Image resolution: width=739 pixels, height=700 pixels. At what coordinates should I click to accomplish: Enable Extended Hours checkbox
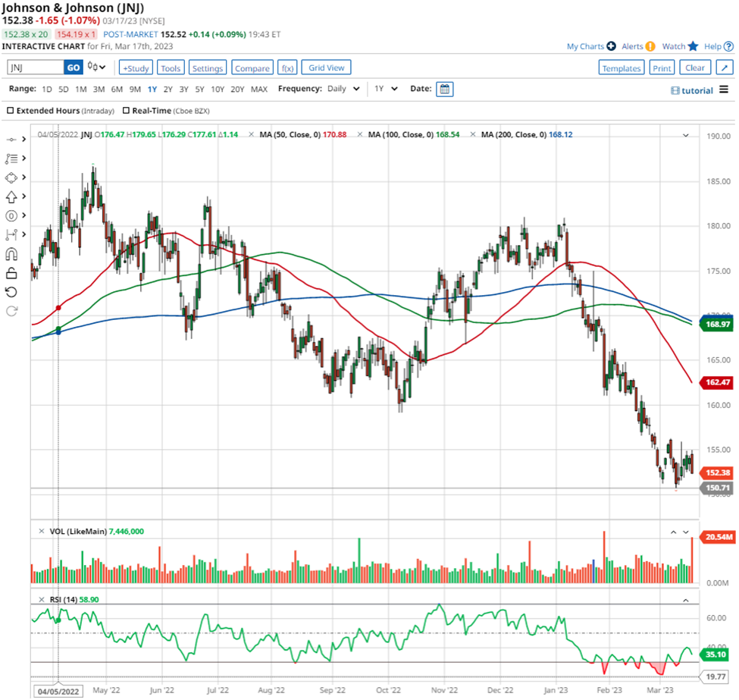click(x=11, y=111)
